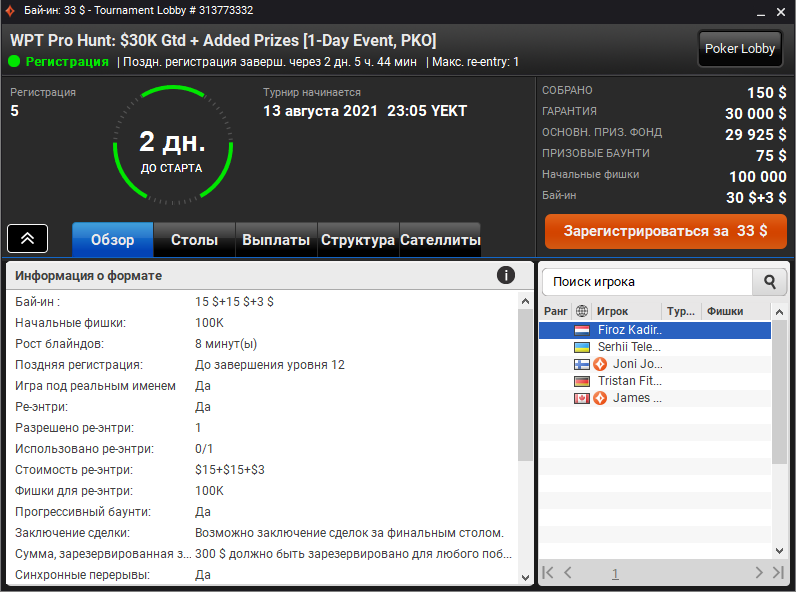The height and width of the screenshot is (592, 796).
Task: Click the orange pro badge beside James
Action: coord(600,398)
